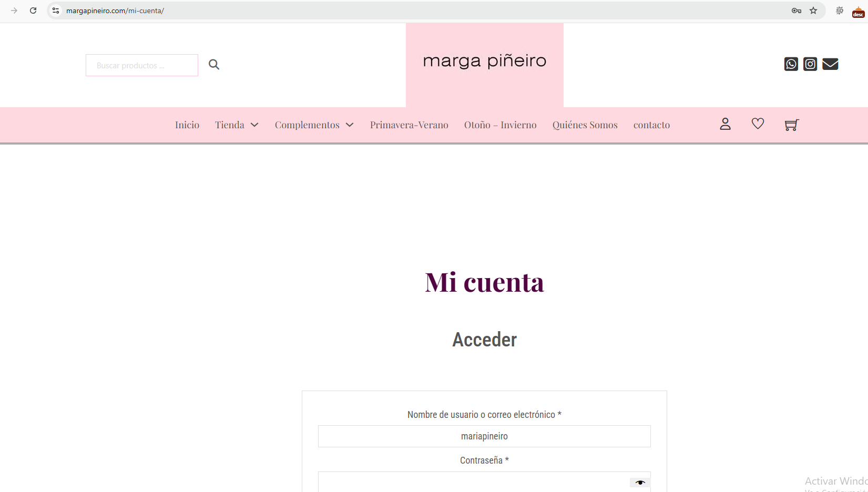Open the Primavera-Verano menu item
Image resolution: width=868 pixels, height=492 pixels.
[409, 125]
